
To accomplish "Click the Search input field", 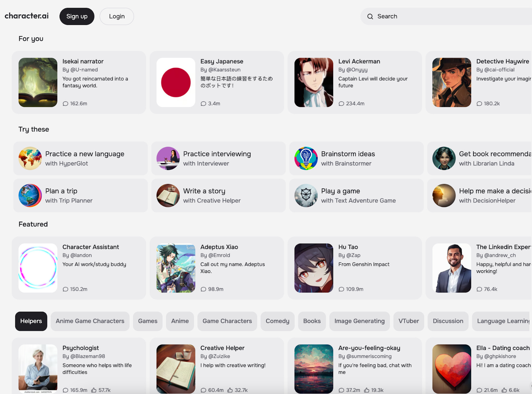I will 446,16.
